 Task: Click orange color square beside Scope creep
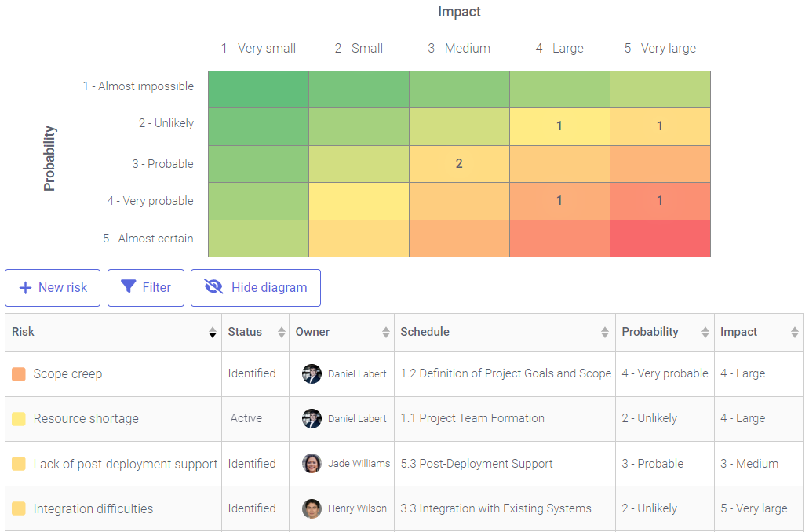point(19,374)
